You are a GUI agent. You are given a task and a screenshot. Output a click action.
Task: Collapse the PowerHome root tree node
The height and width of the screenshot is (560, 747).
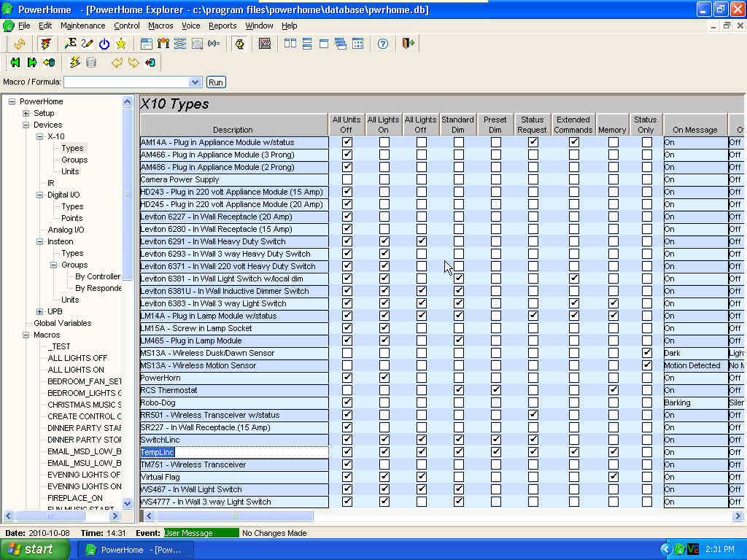click(x=12, y=101)
